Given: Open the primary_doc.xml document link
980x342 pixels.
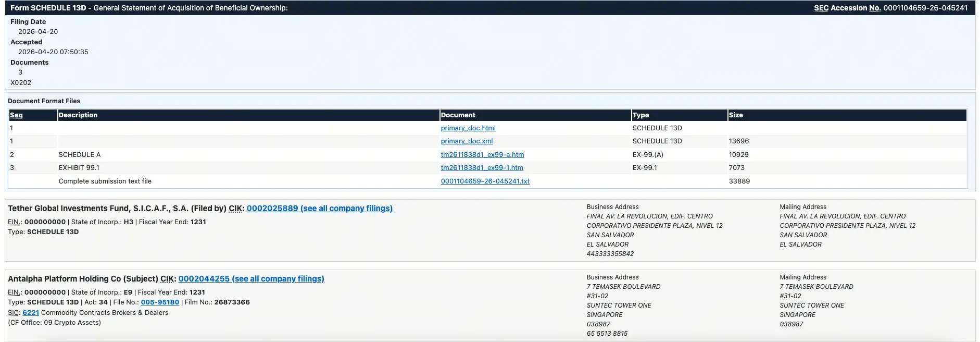Looking at the screenshot, I should click(467, 141).
